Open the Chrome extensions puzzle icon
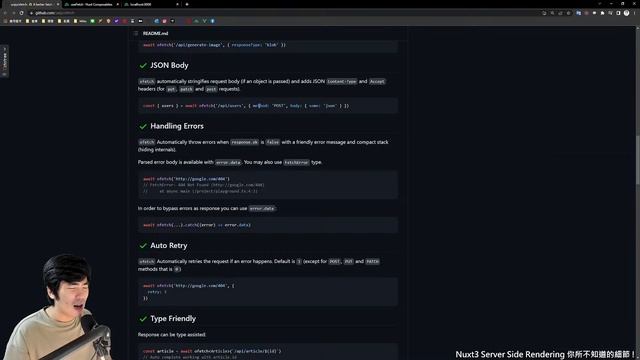This screenshot has width=640, height=360. tap(602, 13)
